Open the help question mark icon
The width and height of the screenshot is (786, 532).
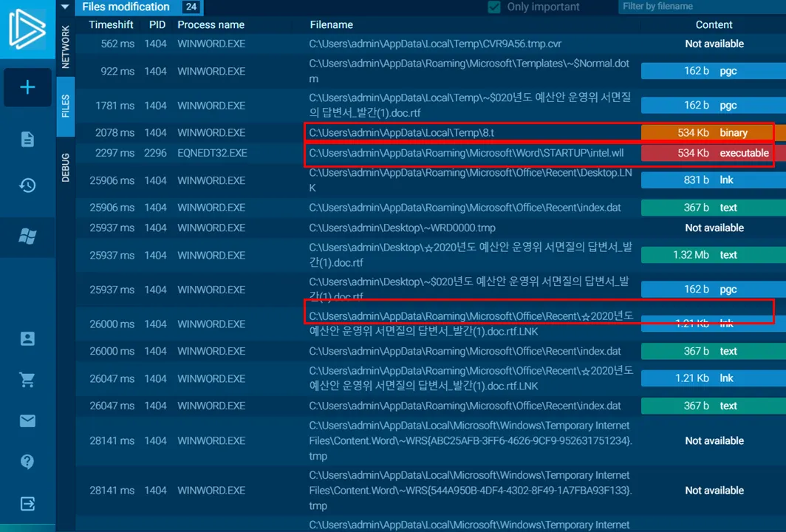[x=27, y=461]
